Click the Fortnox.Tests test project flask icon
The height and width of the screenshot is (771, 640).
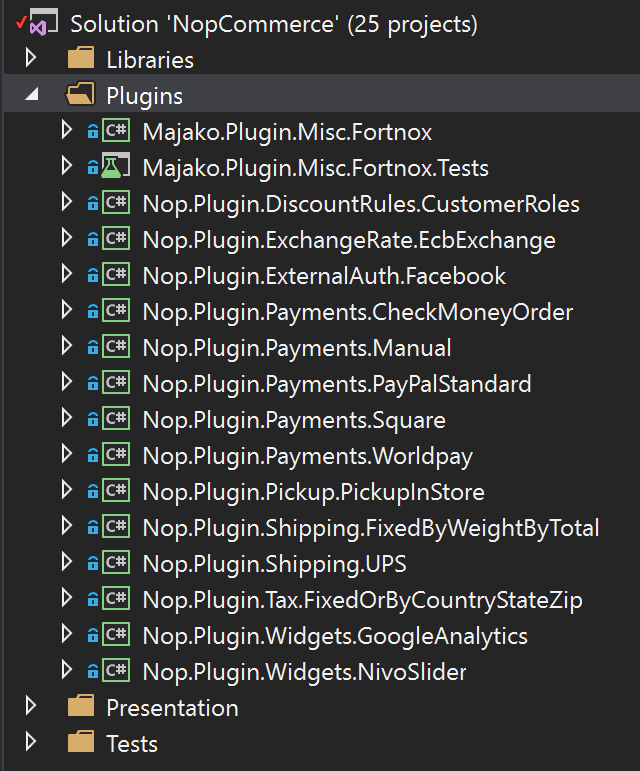point(116,167)
